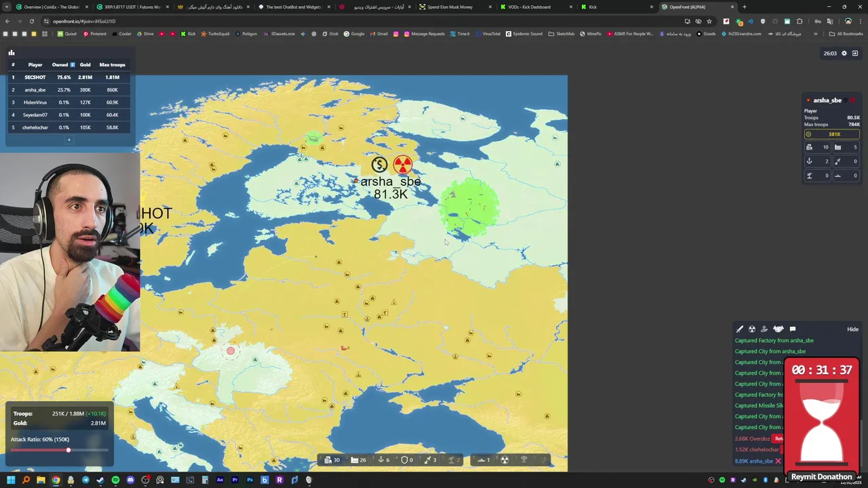The height and width of the screenshot is (488, 868).
Task: Adjust the Attack Ratio slider handle
Action: [68, 450]
